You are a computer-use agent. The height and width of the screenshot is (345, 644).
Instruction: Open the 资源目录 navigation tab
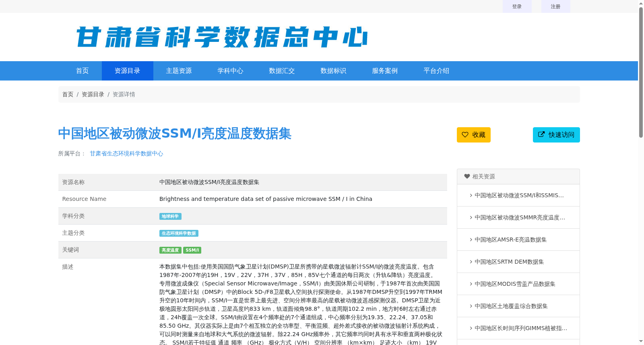point(128,71)
